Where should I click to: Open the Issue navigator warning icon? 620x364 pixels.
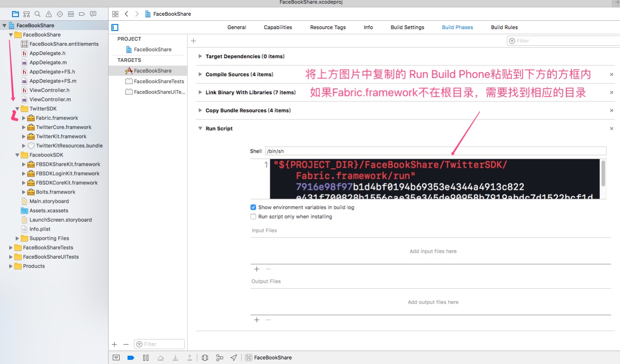click(49, 14)
